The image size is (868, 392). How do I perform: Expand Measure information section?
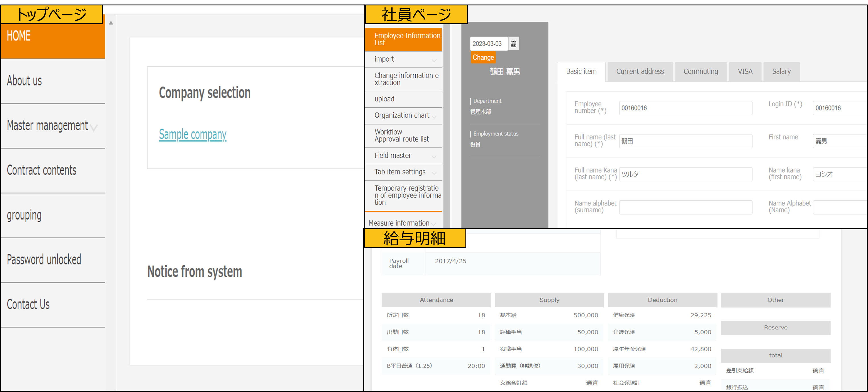click(434, 224)
